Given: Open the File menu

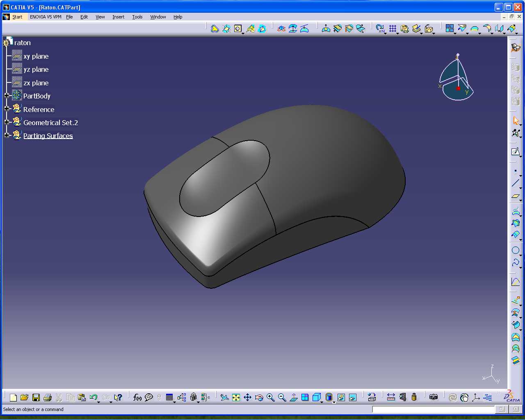Looking at the screenshot, I should tap(69, 17).
